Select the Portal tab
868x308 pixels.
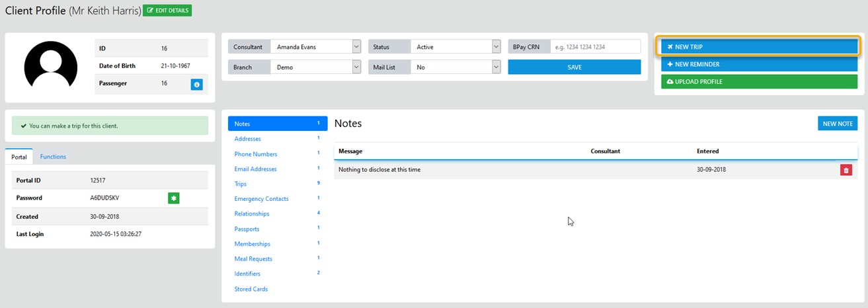coord(19,157)
